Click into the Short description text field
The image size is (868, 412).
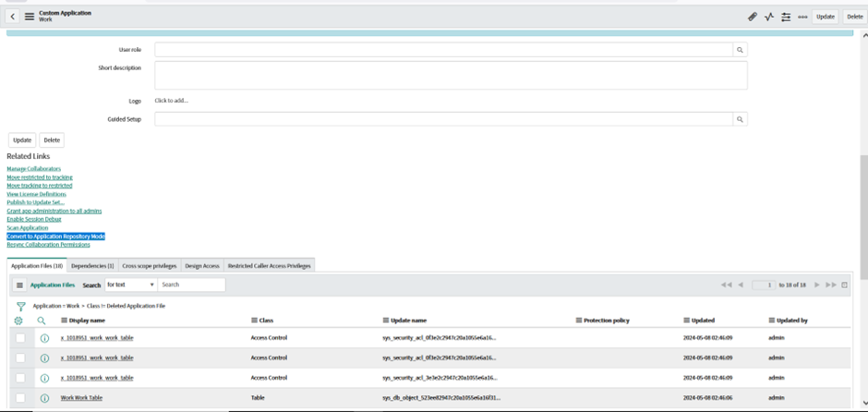tap(451, 75)
